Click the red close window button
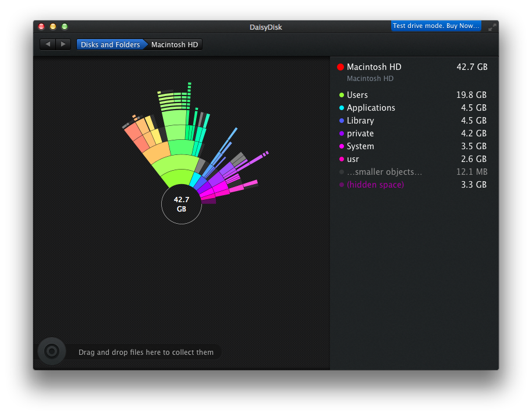 pos(41,26)
